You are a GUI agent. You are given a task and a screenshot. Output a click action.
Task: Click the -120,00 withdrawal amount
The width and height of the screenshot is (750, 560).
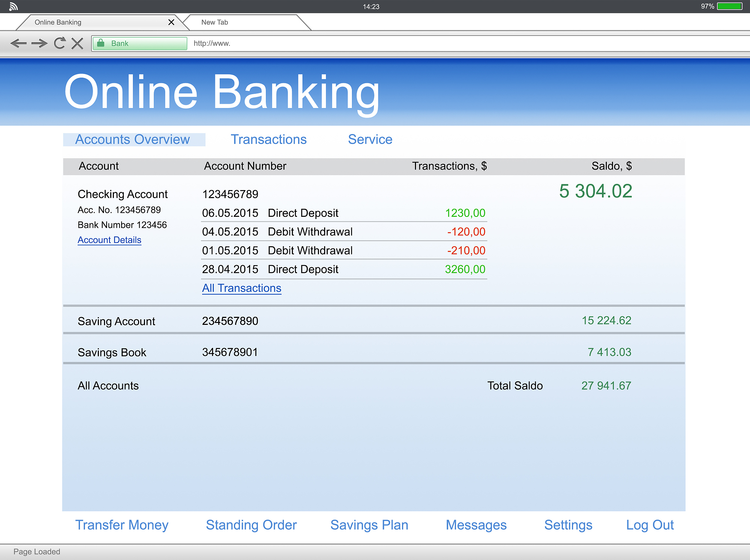pos(466,231)
